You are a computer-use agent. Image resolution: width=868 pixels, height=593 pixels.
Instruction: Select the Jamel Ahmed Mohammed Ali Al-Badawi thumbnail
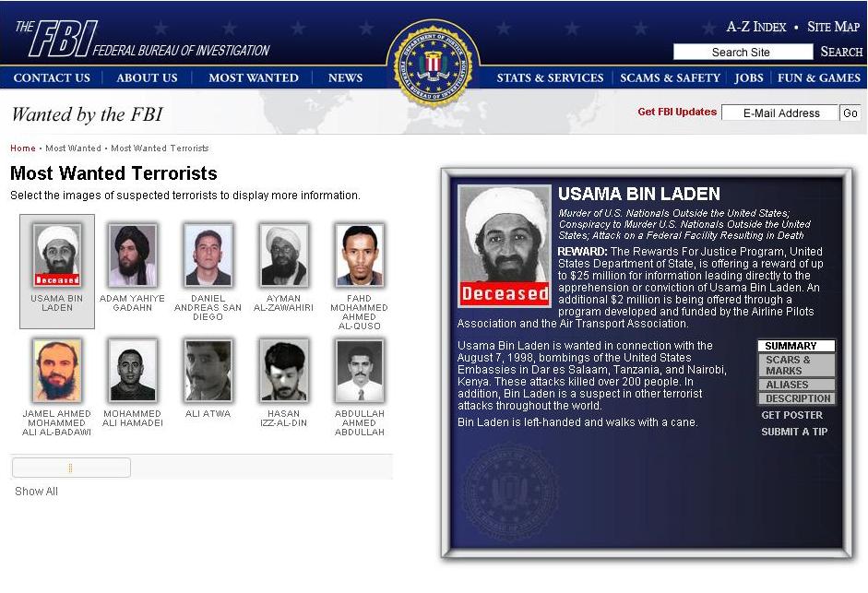57,371
